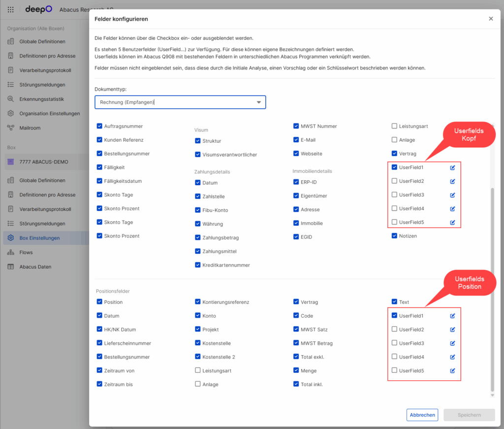The width and height of the screenshot is (504, 429).
Task: Uncheck the Total inkl. checkbox
Action: (296, 384)
